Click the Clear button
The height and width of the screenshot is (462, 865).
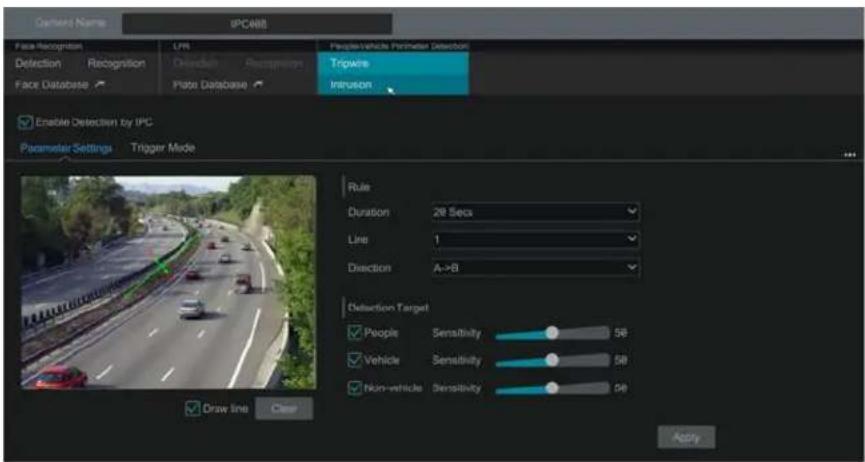point(284,409)
